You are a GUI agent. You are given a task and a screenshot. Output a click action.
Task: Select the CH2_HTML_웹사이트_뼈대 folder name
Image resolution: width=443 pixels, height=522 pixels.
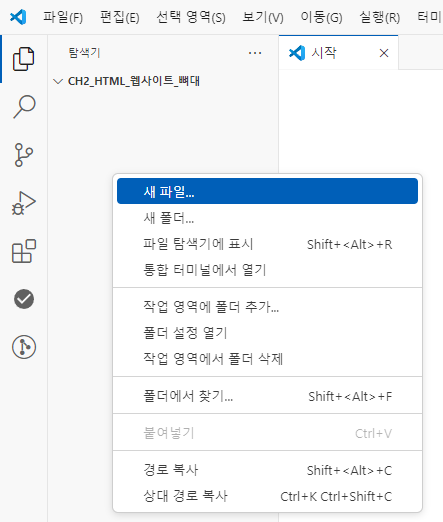coord(134,81)
